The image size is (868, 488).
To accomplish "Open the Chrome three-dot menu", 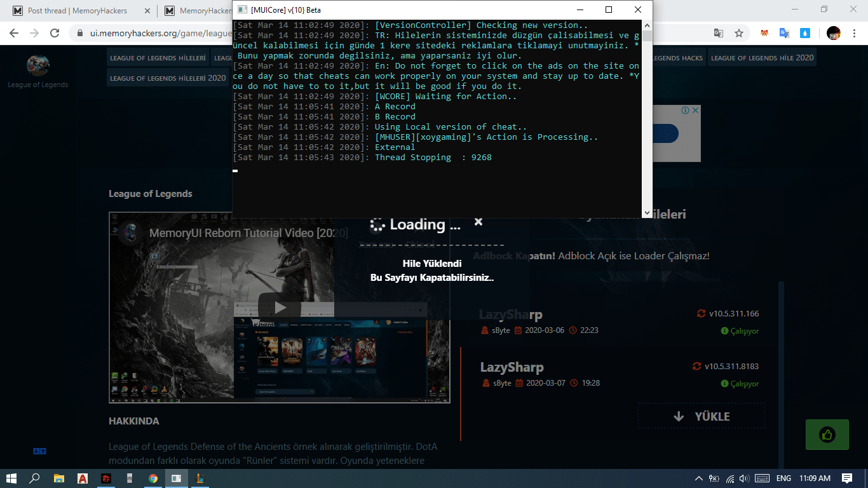I will coord(855,33).
